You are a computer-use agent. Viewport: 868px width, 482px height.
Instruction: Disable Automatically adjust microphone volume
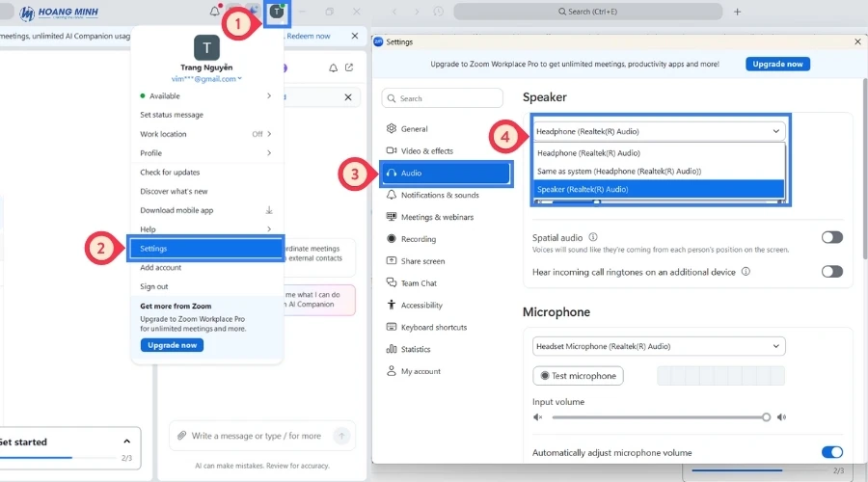tap(831, 452)
